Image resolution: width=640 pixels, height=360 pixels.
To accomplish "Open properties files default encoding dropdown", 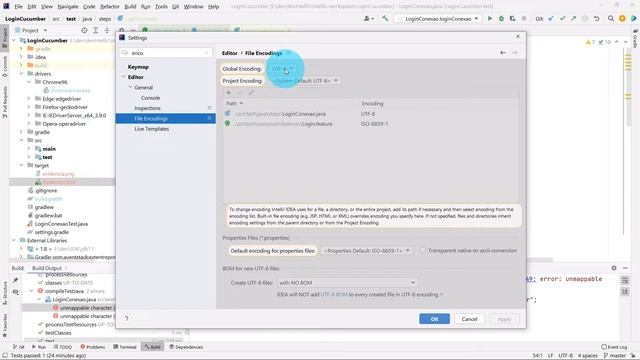I will coord(367,251).
